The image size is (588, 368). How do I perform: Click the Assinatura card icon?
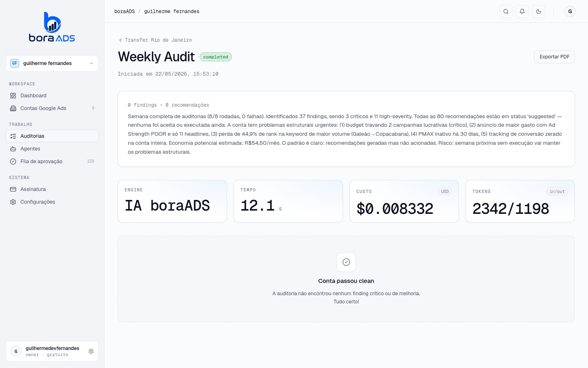(x=13, y=189)
